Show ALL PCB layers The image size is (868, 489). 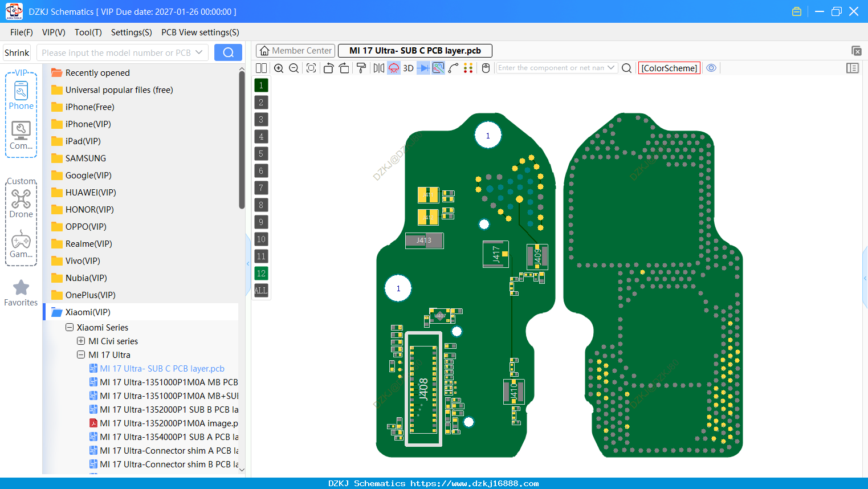coord(261,290)
